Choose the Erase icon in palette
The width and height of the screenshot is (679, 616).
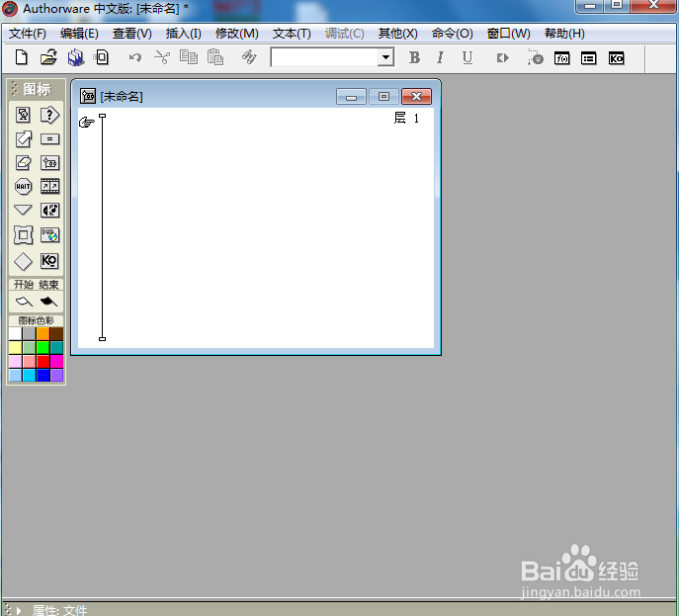pos(23,163)
